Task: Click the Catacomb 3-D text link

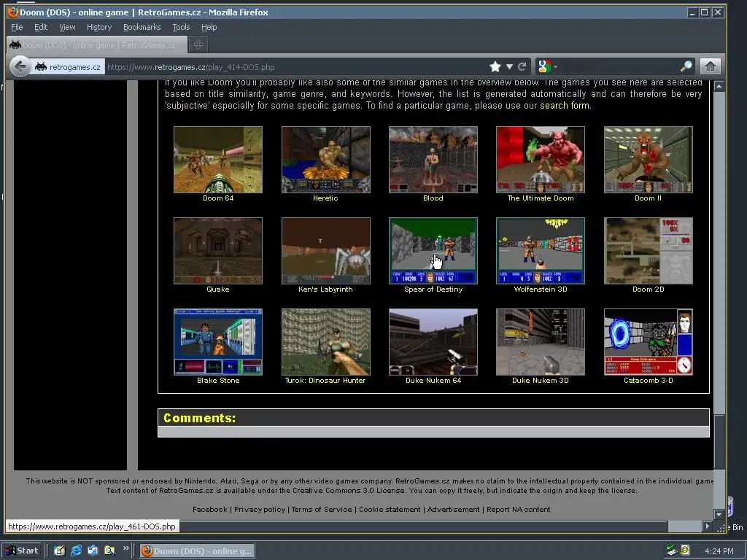Action: coord(648,381)
